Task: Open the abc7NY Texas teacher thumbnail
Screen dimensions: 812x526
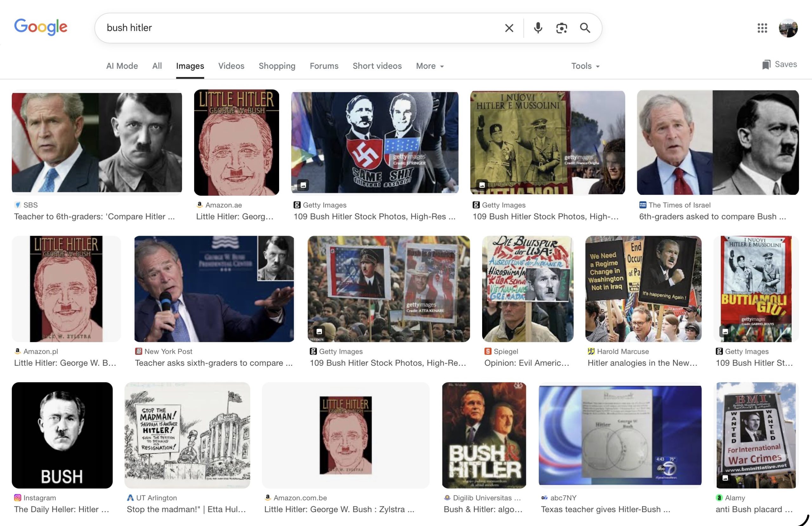Action: (x=619, y=435)
